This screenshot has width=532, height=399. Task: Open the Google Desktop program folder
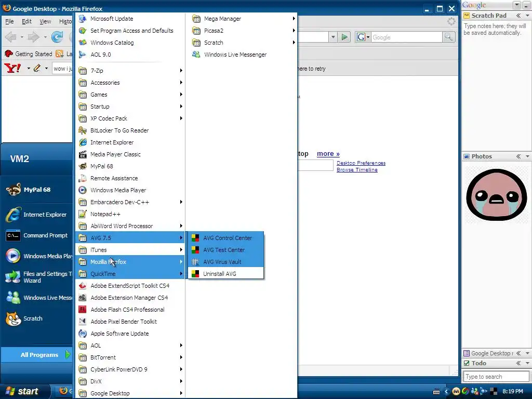[x=130, y=393]
